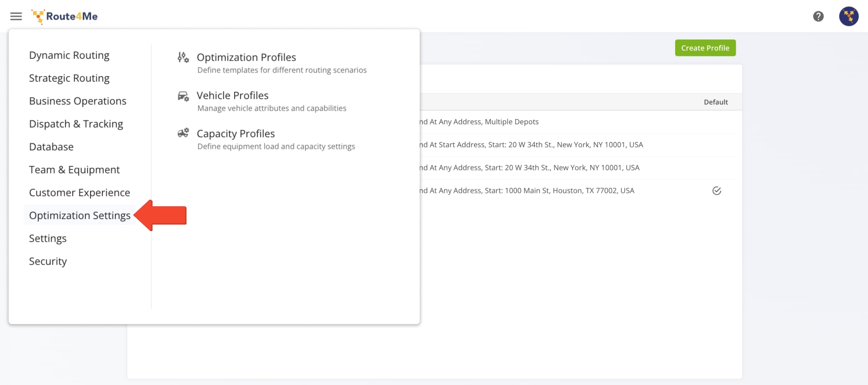Open Vehicle Profiles submenu link

pos(232,95)
